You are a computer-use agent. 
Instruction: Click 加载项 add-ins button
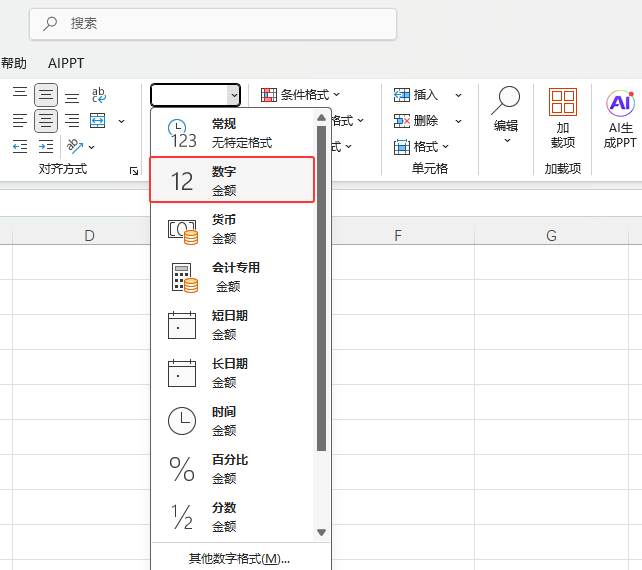pyautogui.click(x=563, y=119)
